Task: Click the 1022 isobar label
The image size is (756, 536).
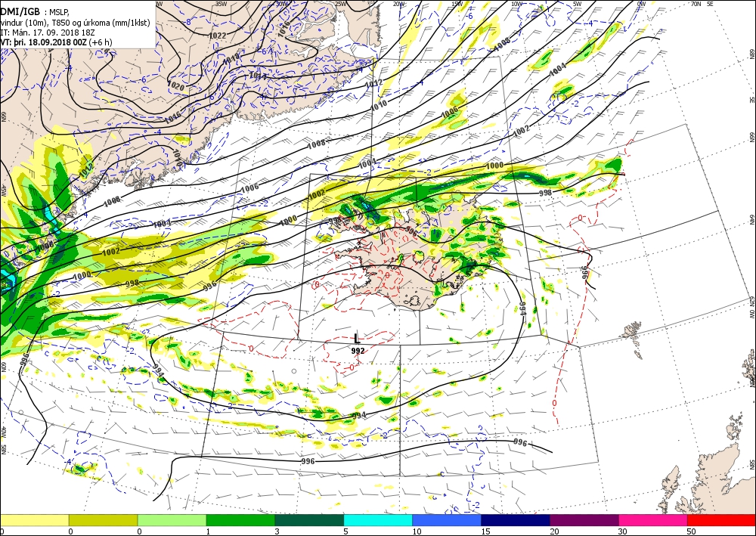Action: [x=218, y=36]
